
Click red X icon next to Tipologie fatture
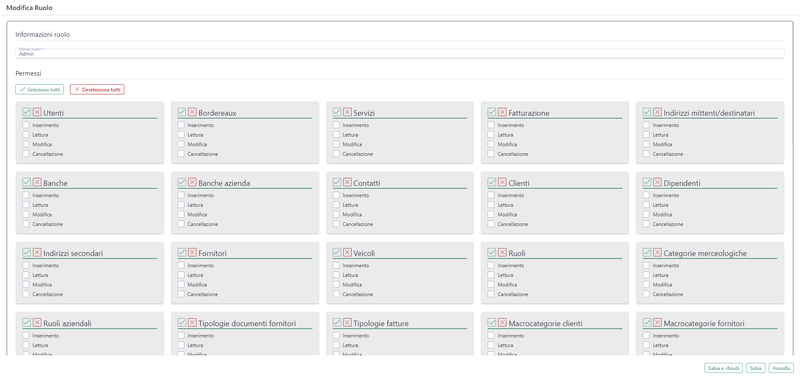[x=347, y=322]
